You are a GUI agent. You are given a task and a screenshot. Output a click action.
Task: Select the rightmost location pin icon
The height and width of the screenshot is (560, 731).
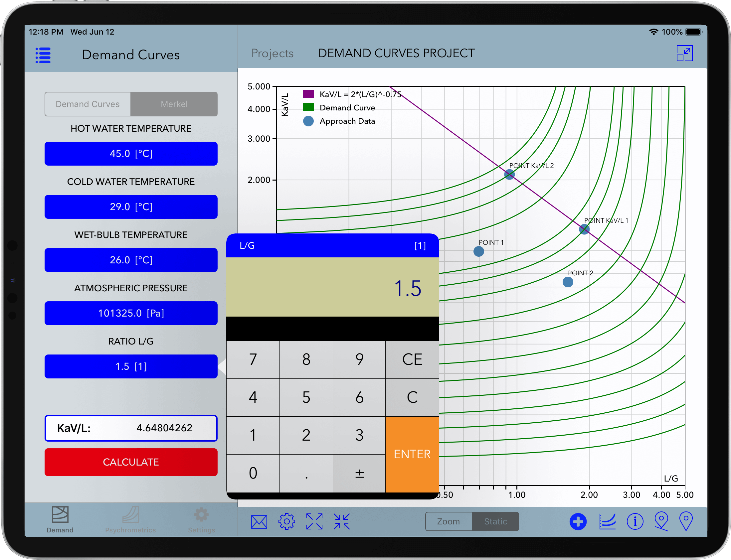[686, 521]
